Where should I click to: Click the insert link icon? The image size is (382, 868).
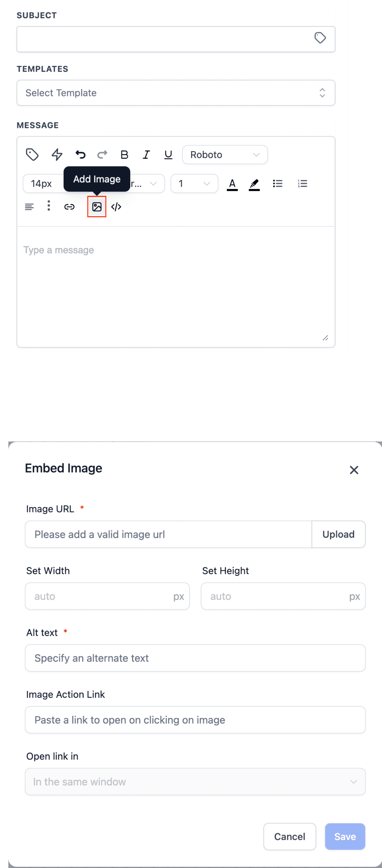coord(69,207)
